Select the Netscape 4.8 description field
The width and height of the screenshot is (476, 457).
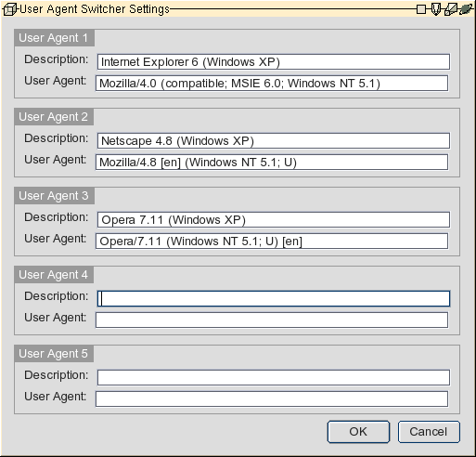pyautogui.click(x=274, y=141)
